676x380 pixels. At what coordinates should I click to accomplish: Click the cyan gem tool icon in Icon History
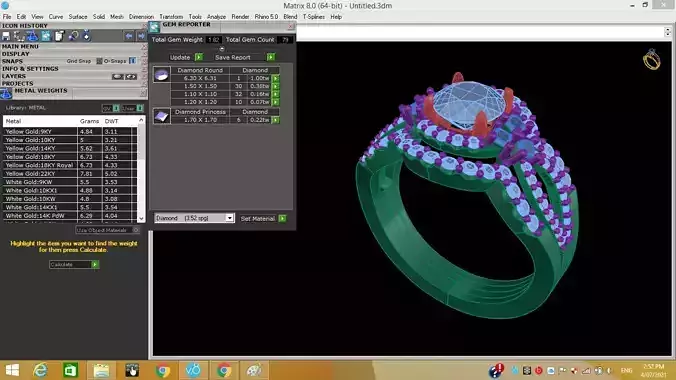click(x=46, y=36)
